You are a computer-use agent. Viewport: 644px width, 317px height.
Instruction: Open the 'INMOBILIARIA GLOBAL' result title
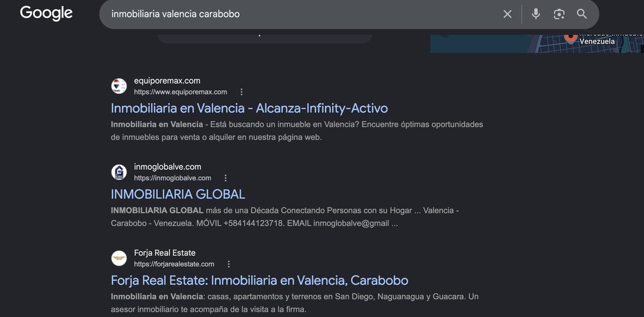(178, 194)
